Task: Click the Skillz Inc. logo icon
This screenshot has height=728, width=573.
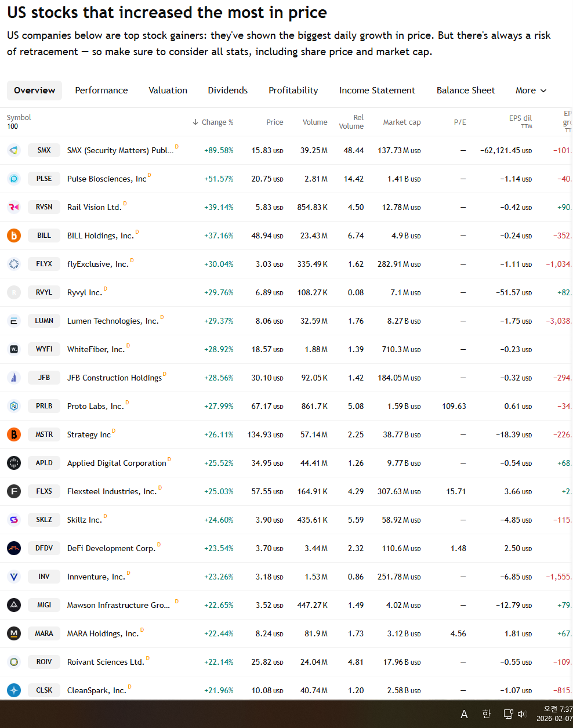Action: 14,520
